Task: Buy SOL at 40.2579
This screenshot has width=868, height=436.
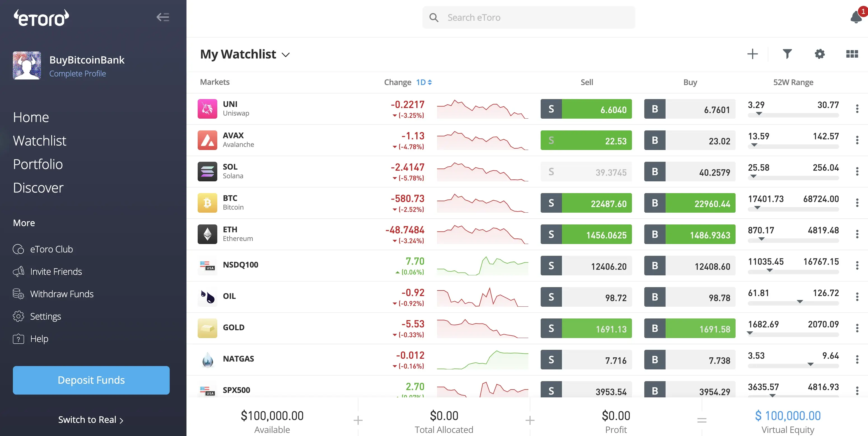Action: pos(689,171)
